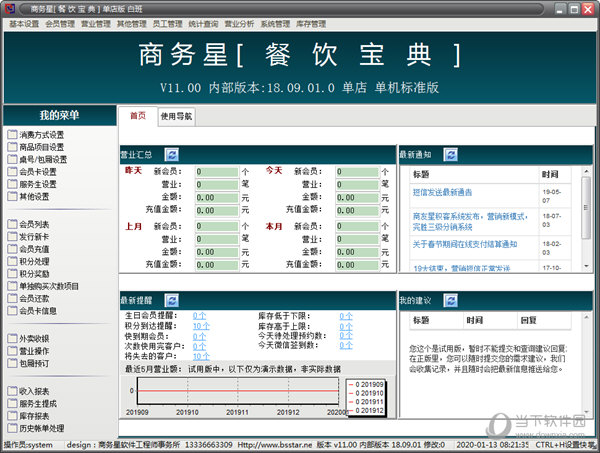The width and height of the screenshot is (600, 453).
Task: Click the 操作员:system status bar entry
Action: pyautogui.click(x=28, y=445)
